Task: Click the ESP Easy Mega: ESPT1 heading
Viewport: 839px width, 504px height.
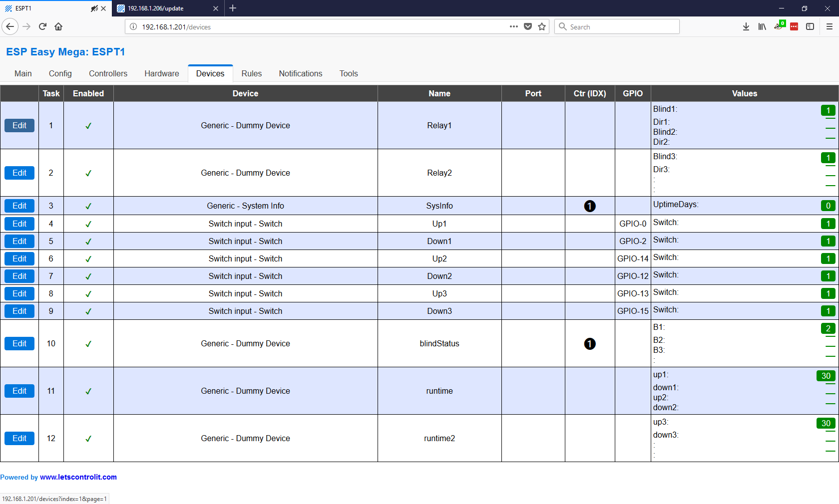Action: click(65, 52)
